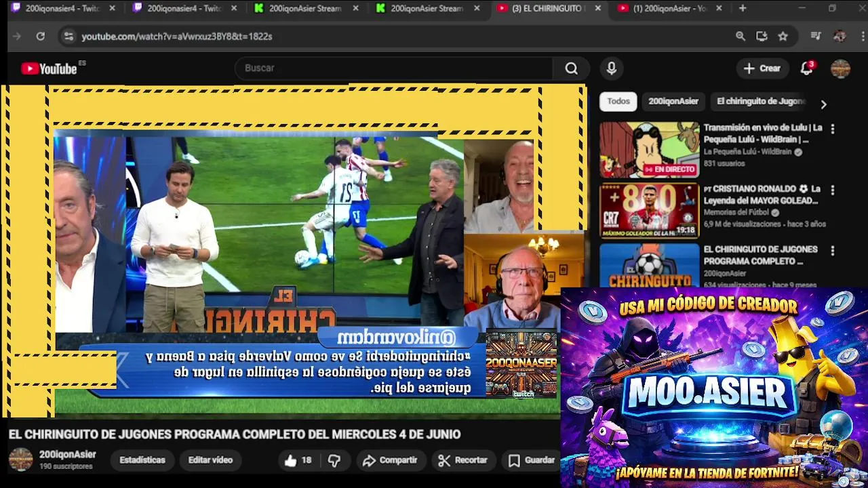Open CRISTIANO RONALDO La Leyenda video title
The height and width of the screenshot is (488, 868).
(x=762, y=195)
